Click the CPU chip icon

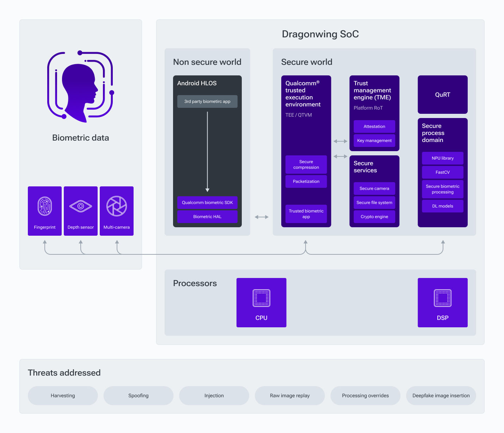[x=262, y=298]
